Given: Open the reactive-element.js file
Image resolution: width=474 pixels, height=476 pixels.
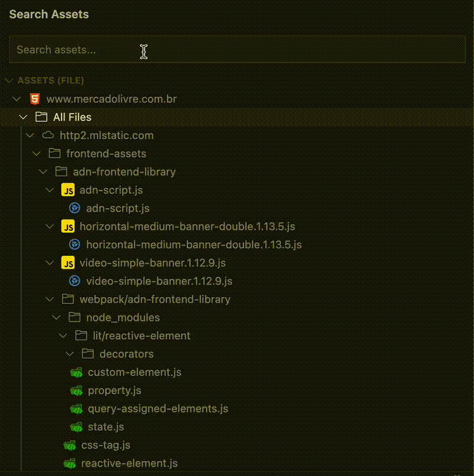Looking at the screenshot, I should pyautogui.click(x=129, y=463).
